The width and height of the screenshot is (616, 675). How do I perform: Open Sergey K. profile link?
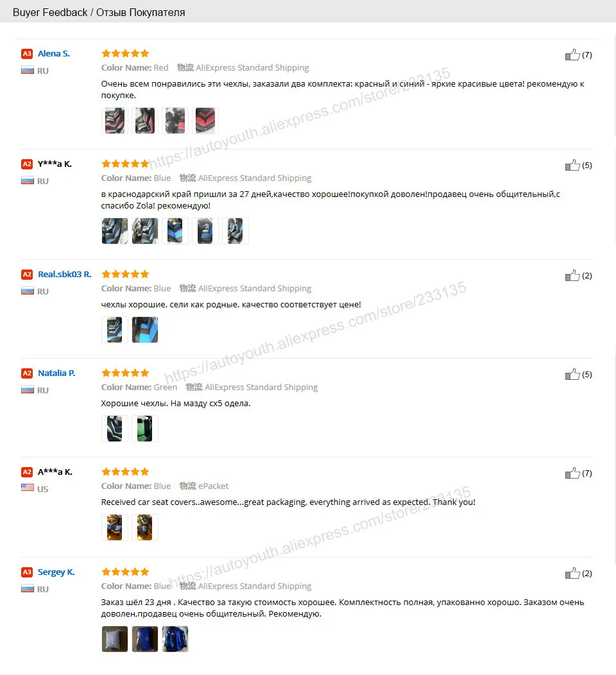[x=56, y=572]
